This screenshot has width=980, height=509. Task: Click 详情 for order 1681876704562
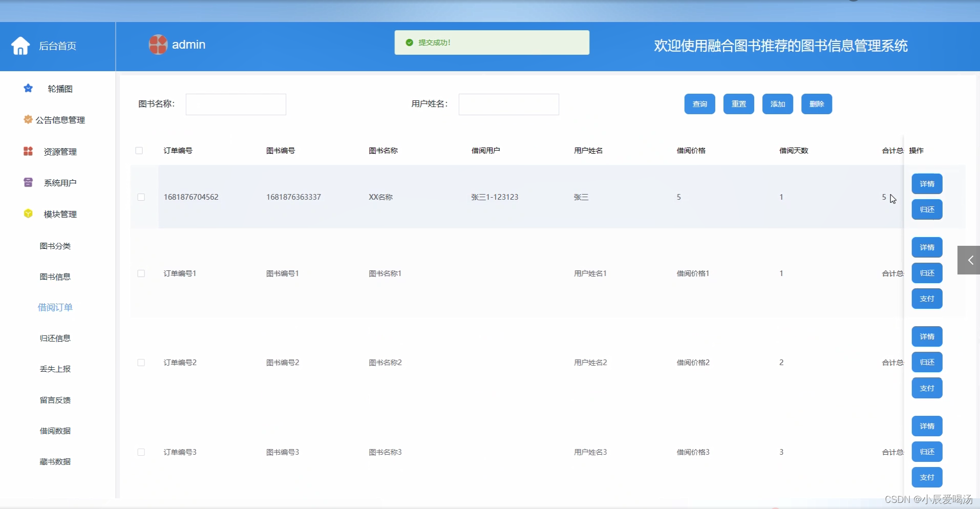coord(927,184)
